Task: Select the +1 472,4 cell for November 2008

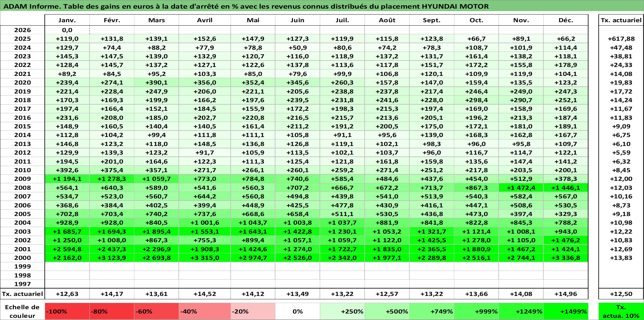Action: [x=521, y=188]
